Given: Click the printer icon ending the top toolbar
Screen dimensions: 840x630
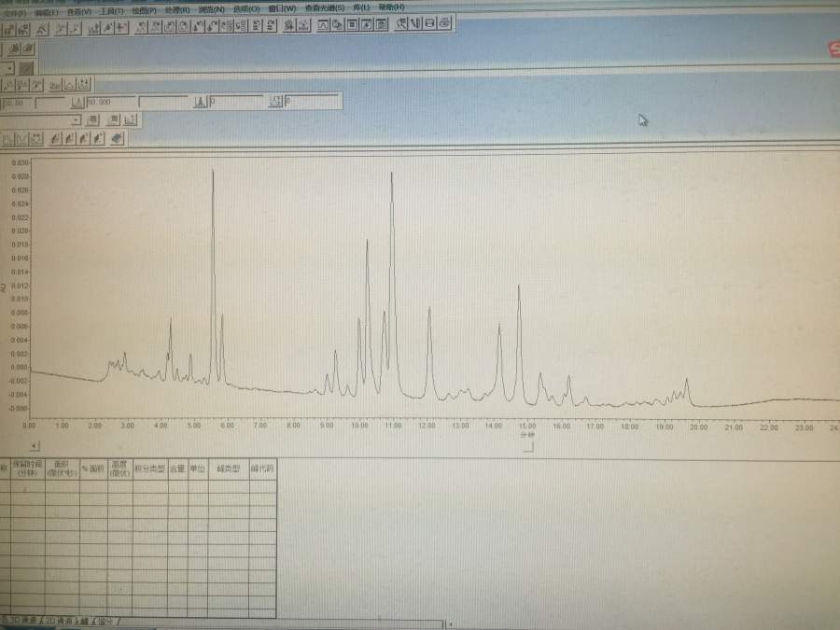Looking at the screenshot, I should click(x=444, y=23).
